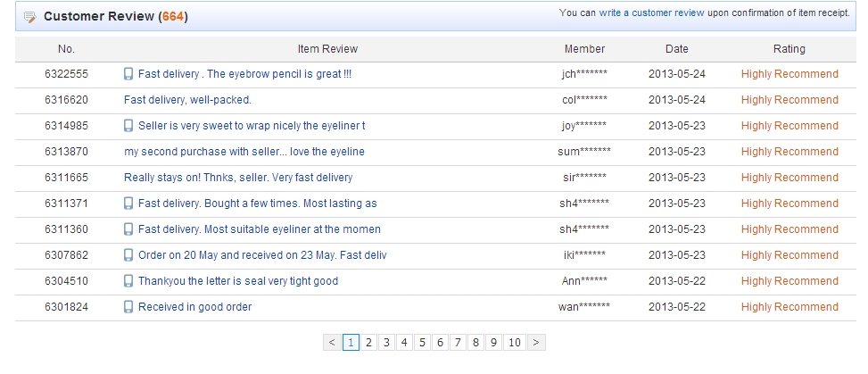The height and width of the screenshot is (374, 868).
Task: Open the 'write a customer review' link
Action: pyautogui.click(x=651, y=12)
